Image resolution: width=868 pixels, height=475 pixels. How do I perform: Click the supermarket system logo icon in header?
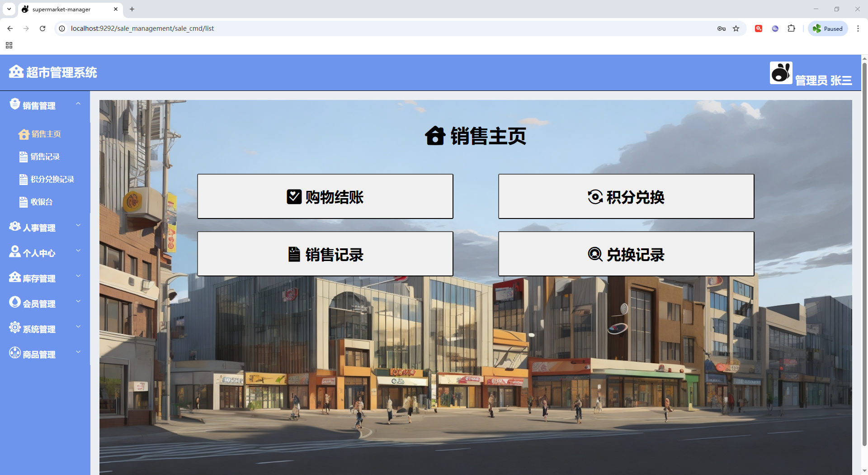(x=16, y=72)
